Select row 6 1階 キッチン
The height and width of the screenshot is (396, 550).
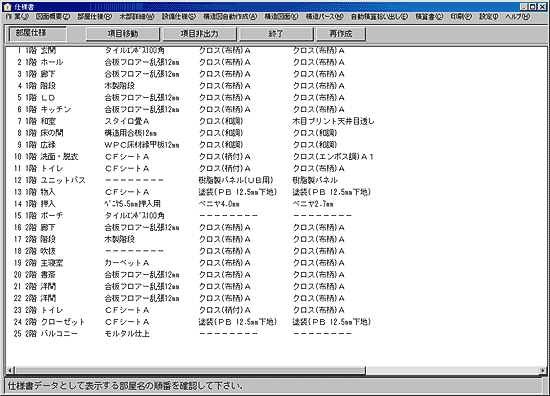coord(179,109)
